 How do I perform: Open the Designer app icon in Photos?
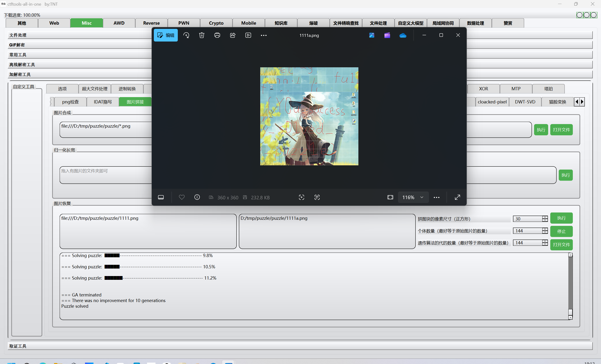pos(372,35)
